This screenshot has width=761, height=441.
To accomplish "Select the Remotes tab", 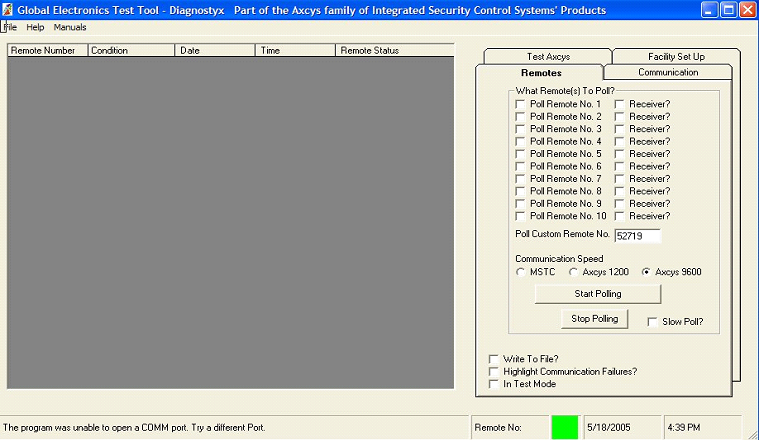I will [x=541, y=73].
